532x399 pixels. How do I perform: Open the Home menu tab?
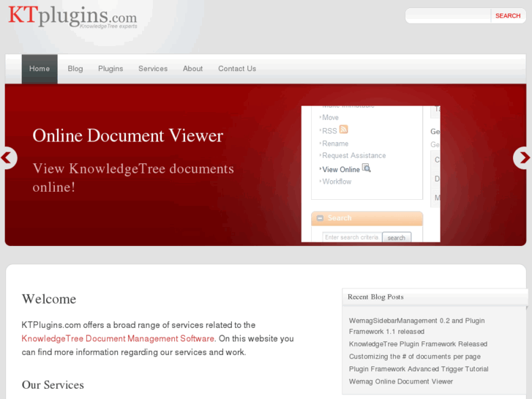(40, 69)
